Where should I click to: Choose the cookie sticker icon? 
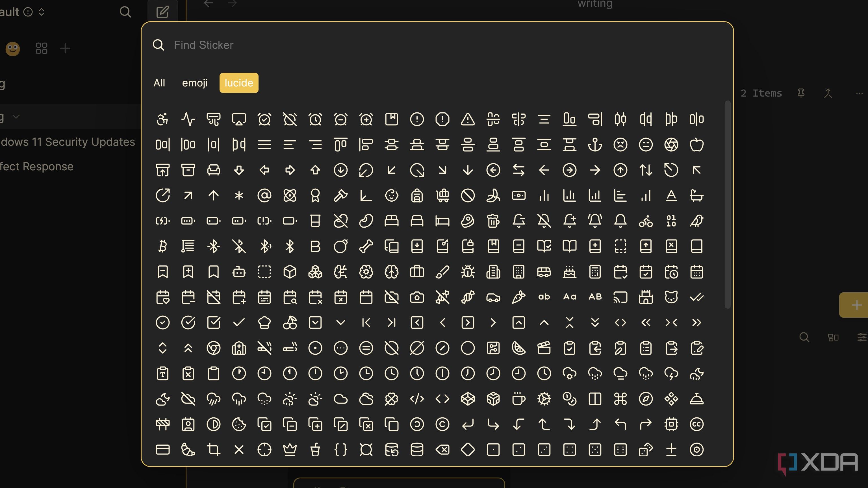(239, 424)
